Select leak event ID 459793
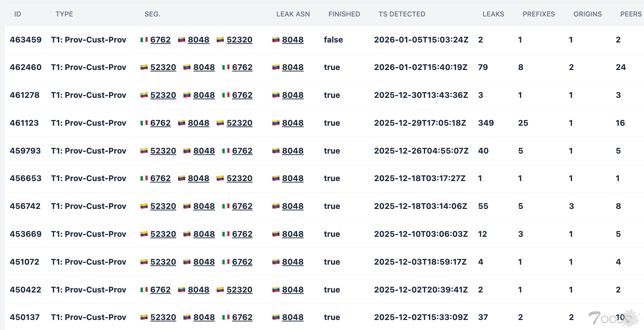Image resolution: width=644 pixels, height=330 pixels. (x=25, y=151)
